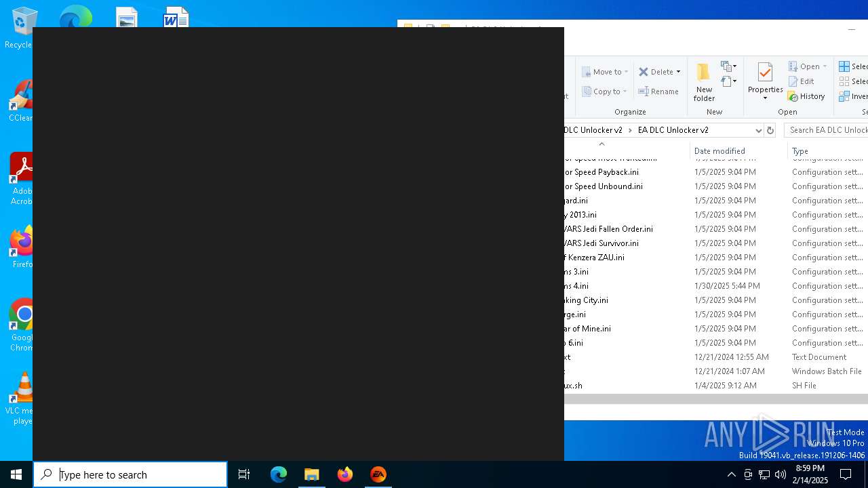Select the Word document desktop icon
This screenshot has height=488, width=868.
point(176,18)
